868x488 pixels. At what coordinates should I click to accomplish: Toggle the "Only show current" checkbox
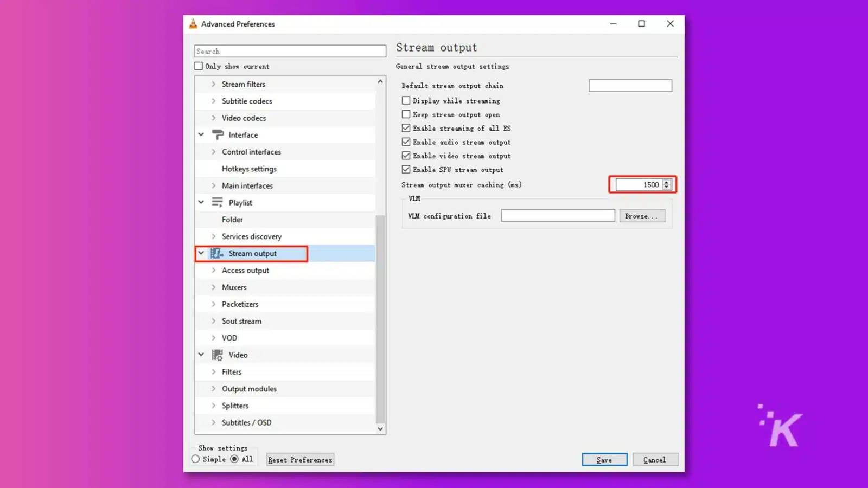pyautogui.click(x=199, y=66)
